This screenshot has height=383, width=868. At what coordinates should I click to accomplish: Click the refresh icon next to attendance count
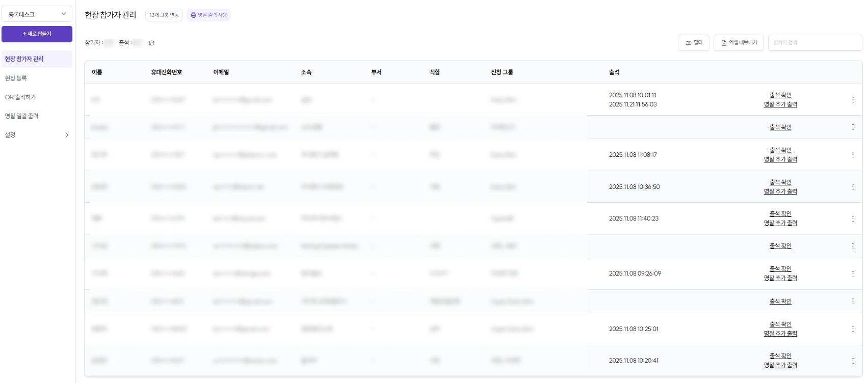[x=151, y=43]
